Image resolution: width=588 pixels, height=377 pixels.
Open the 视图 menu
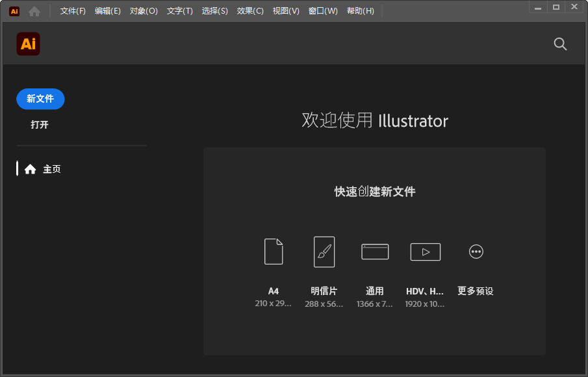tap(286, 10)
